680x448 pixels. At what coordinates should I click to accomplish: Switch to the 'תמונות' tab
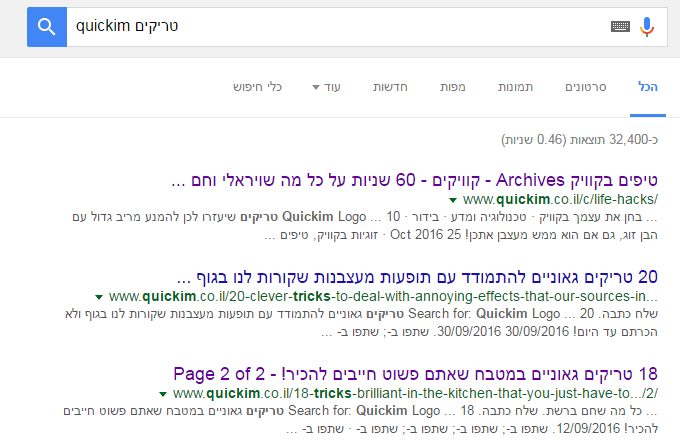coord(516,87)
